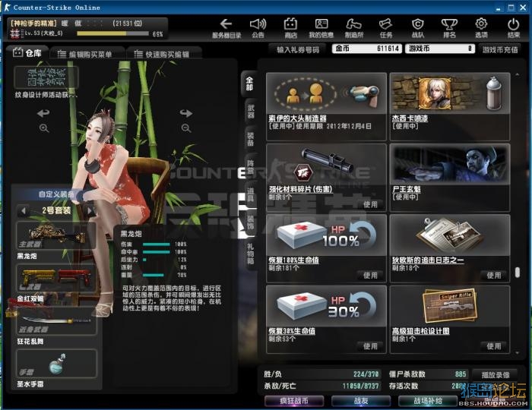Select the 索伊的大头制造器 item card
Screen dimensions: 532x410
pyautogui.click(x=326, y=106)
